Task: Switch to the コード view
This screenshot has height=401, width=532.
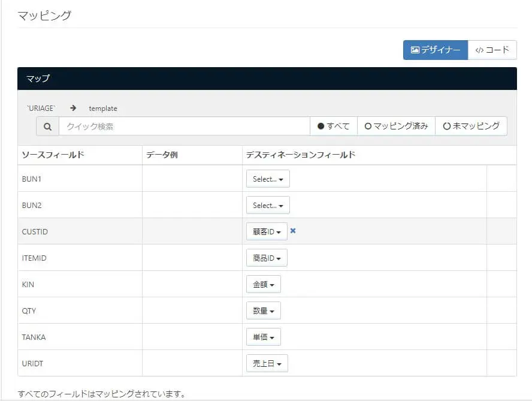Action: click(x=492, y=50)
